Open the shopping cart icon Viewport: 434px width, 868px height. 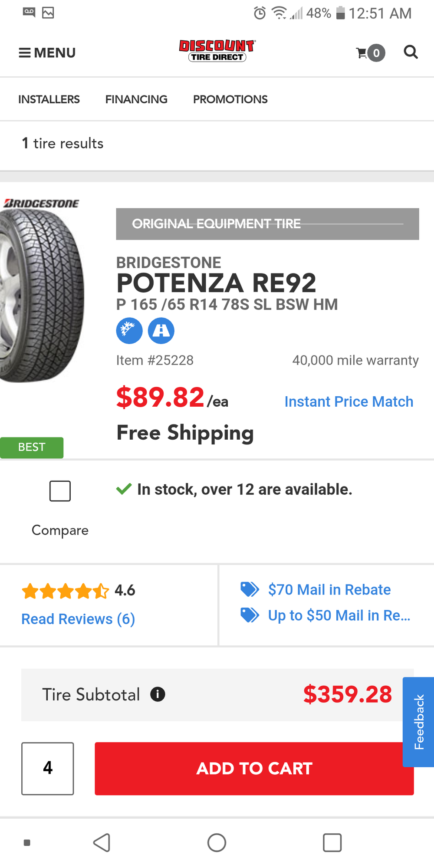[370, 53]
